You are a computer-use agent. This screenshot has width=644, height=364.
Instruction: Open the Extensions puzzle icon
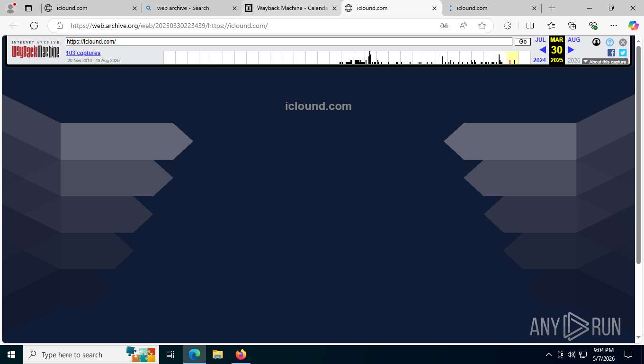tap(507, 26)
